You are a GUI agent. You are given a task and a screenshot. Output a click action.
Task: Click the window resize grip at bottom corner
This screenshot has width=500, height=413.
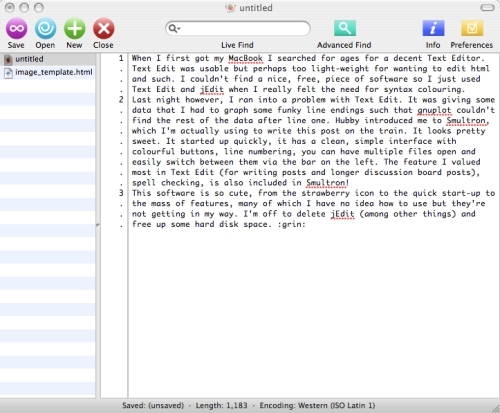tap(495, 408)
